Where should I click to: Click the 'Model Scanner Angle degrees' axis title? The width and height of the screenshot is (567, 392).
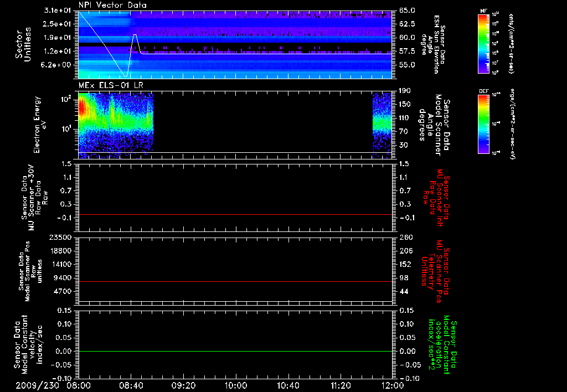(434, 125)
